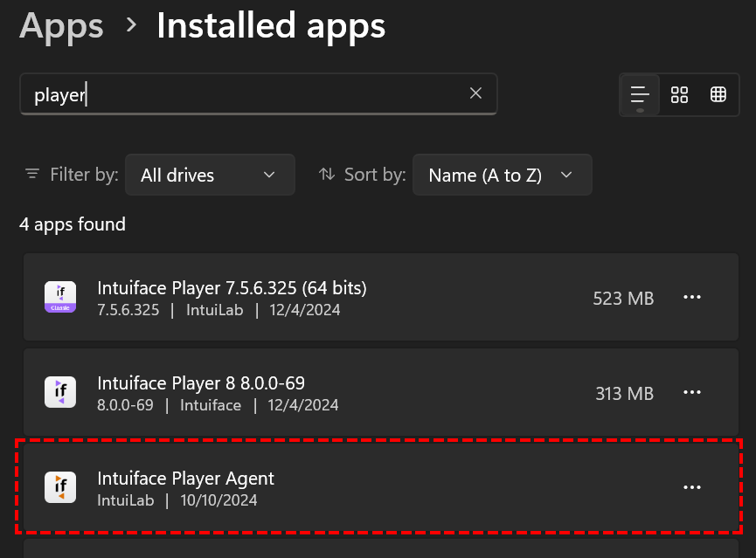
Task: Click the Intuiface Player Classic app icon
Action: pyautogui.click(x=60, y=297)
